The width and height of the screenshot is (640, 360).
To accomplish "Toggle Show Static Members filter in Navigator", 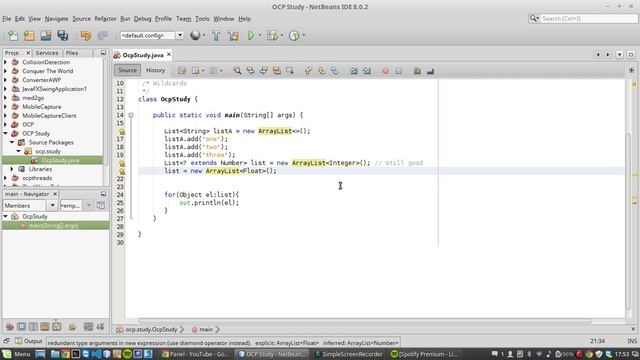I will (33, 327).
